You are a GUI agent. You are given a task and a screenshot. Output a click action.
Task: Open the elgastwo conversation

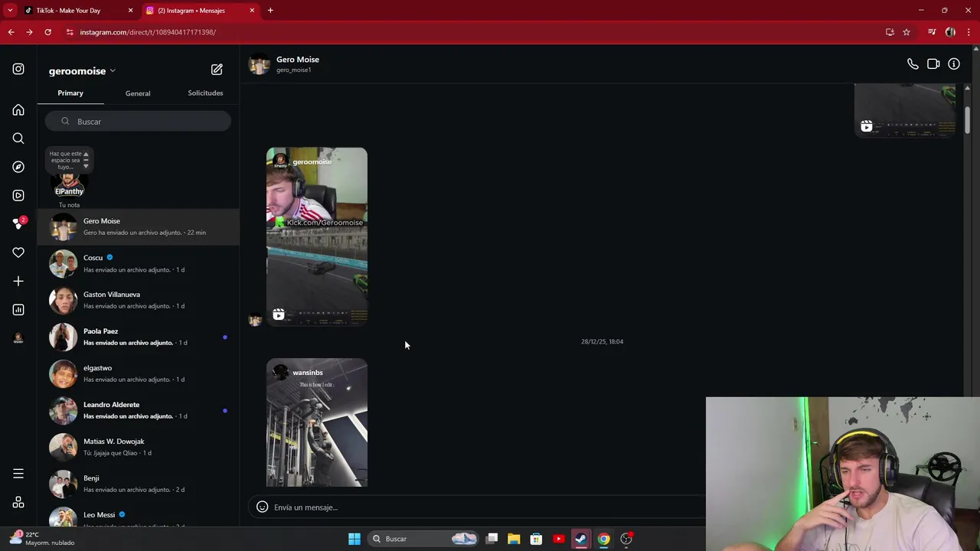[x=138, y=373]
